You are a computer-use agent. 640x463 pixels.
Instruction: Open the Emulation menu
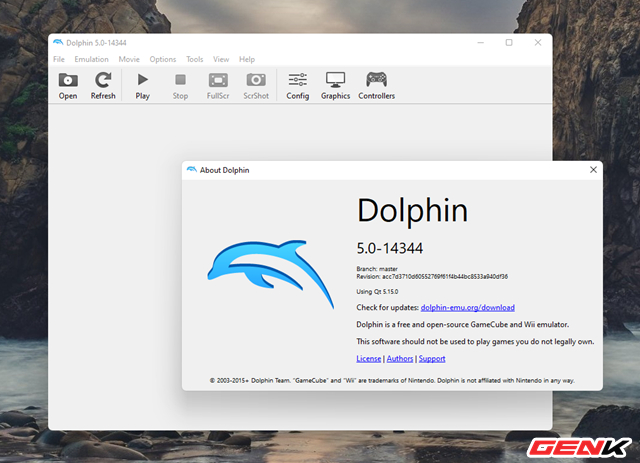pyautogui.click(x=91, y=59)
